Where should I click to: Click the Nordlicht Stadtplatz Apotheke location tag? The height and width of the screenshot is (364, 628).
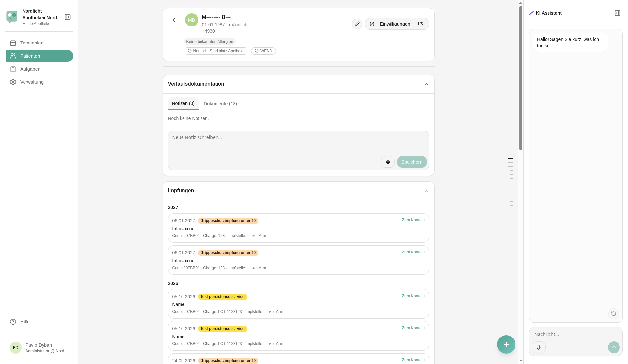[216, 51]
